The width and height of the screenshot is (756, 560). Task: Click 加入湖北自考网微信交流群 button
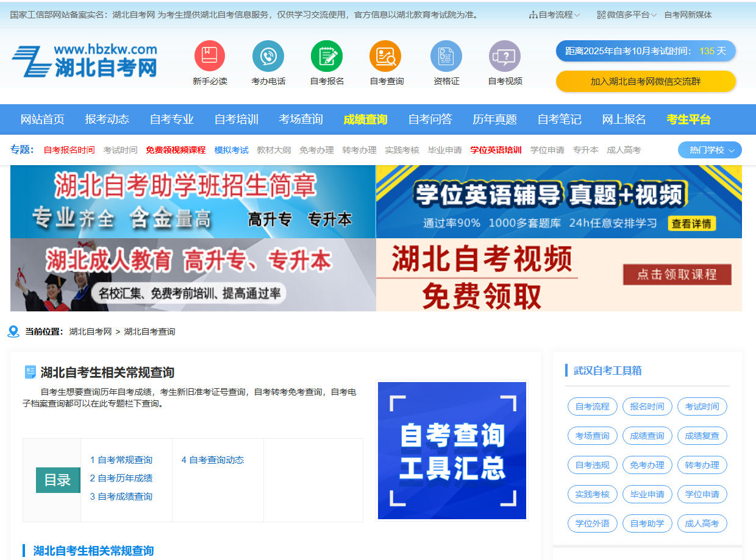[x=645, y=81]
